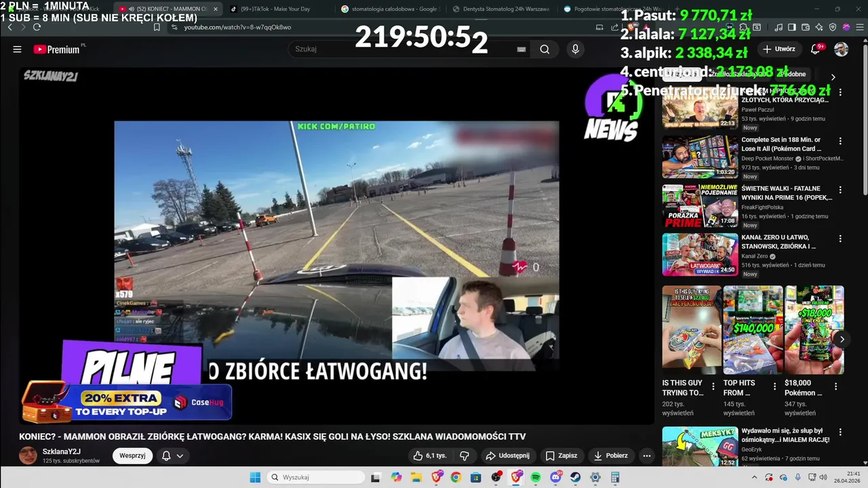Dislike the video
This screenshot has height=488, width=868.
465,455
